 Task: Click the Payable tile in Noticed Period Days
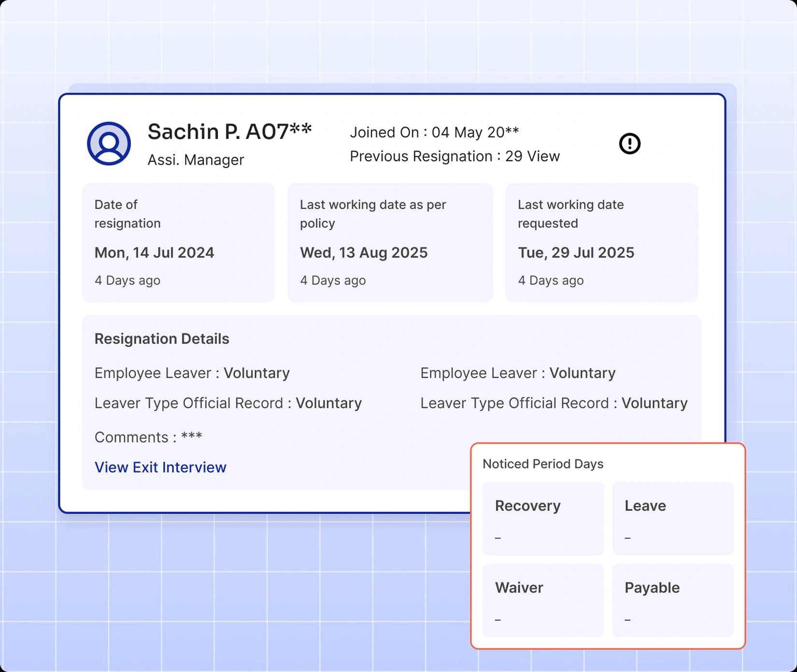[672, 601]
